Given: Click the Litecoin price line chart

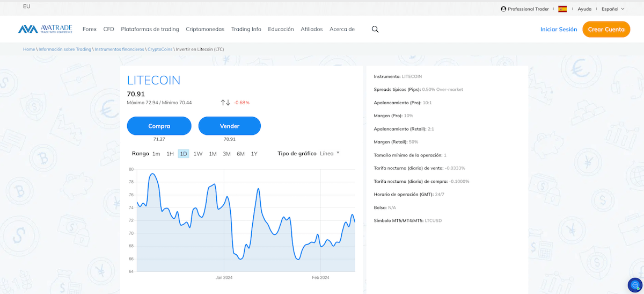Looking at the screenshot, I should coord(246,220).
